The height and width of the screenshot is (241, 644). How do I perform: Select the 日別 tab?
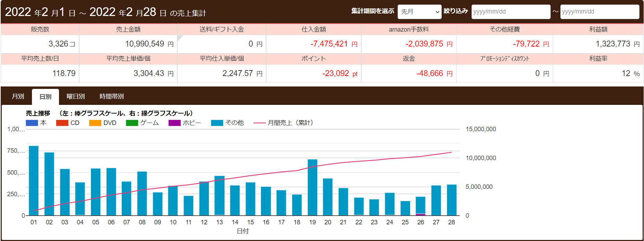(x=45, y=97)
